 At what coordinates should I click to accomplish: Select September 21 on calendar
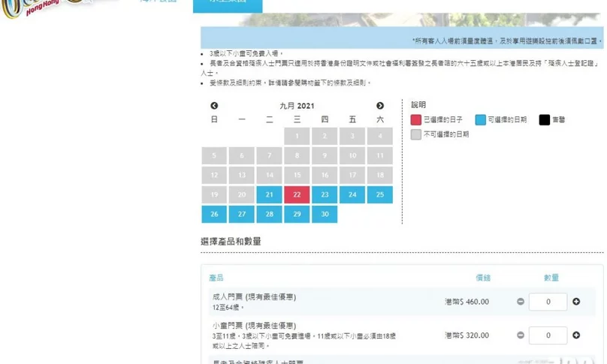click(270, 194)
